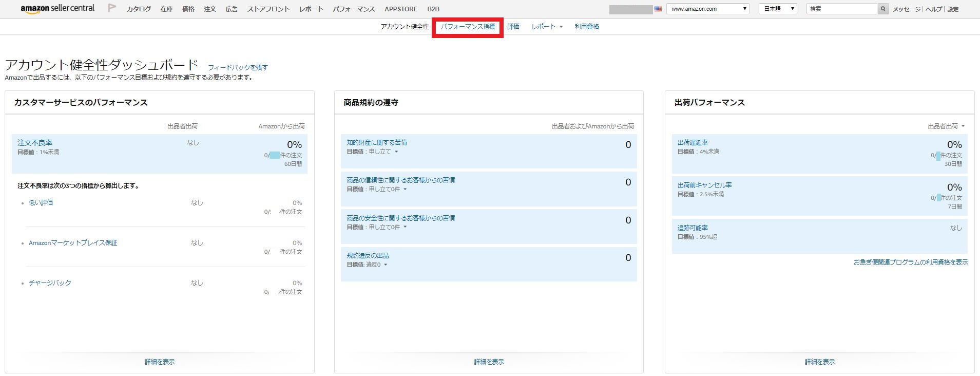Viewport: 980px width, 376px height.
Task: Expand 知的財産に関する苦情 target details arrow
Action: pyautogui.click(x=396, y=152)
